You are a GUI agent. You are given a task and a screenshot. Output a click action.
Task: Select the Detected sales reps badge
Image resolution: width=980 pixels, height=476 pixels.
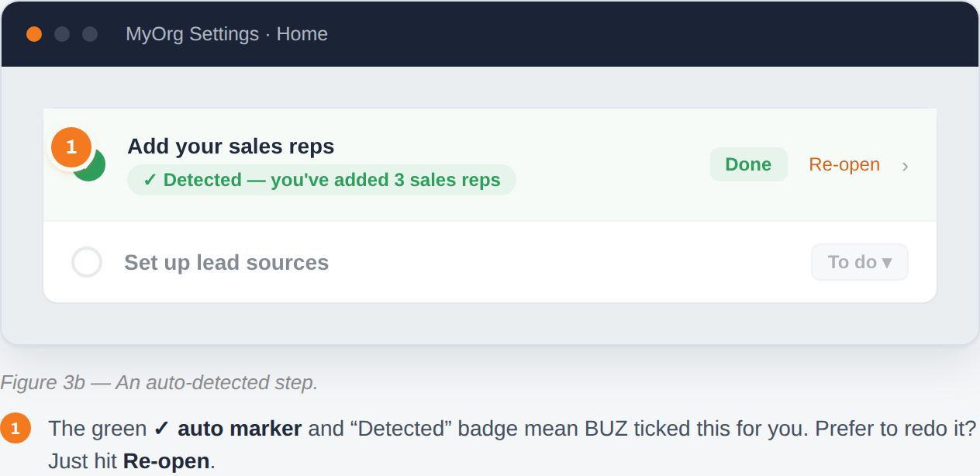click(322, 180)
